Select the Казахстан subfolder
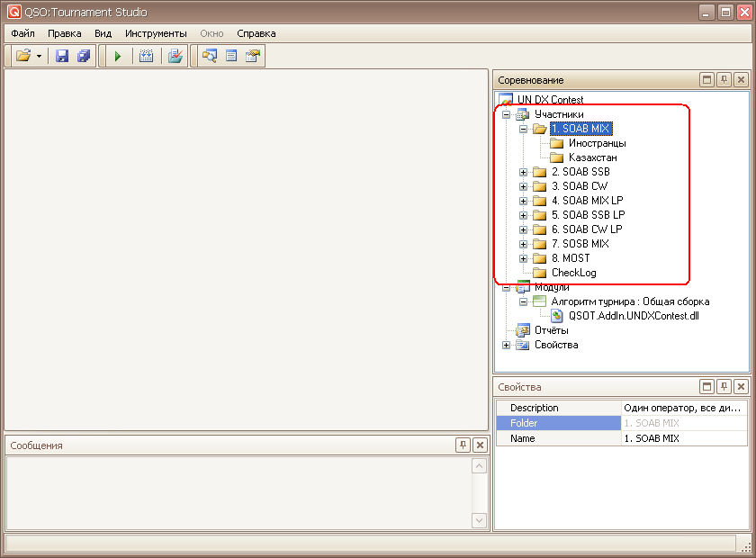756x558 pixels. pyautogui.click(x=592, y=157)
